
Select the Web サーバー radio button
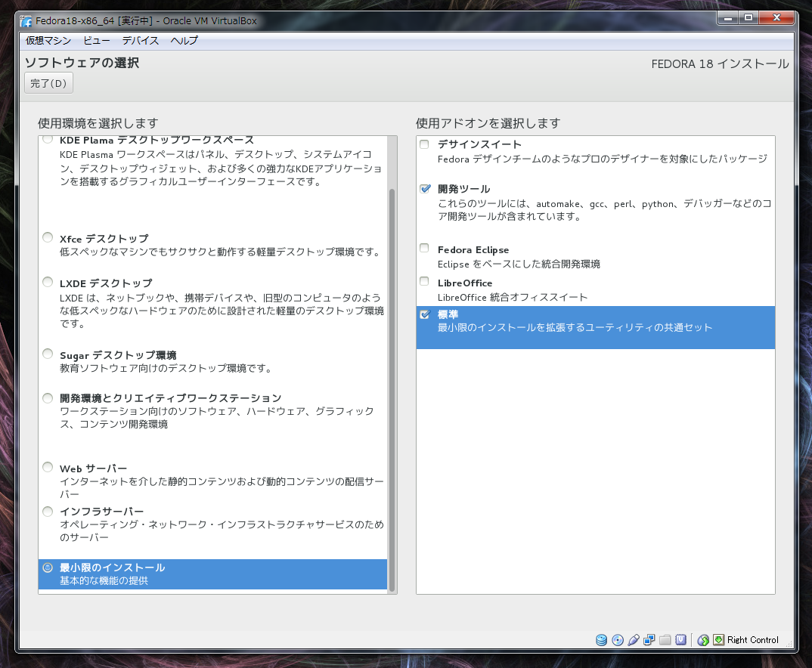coord(48,467)
